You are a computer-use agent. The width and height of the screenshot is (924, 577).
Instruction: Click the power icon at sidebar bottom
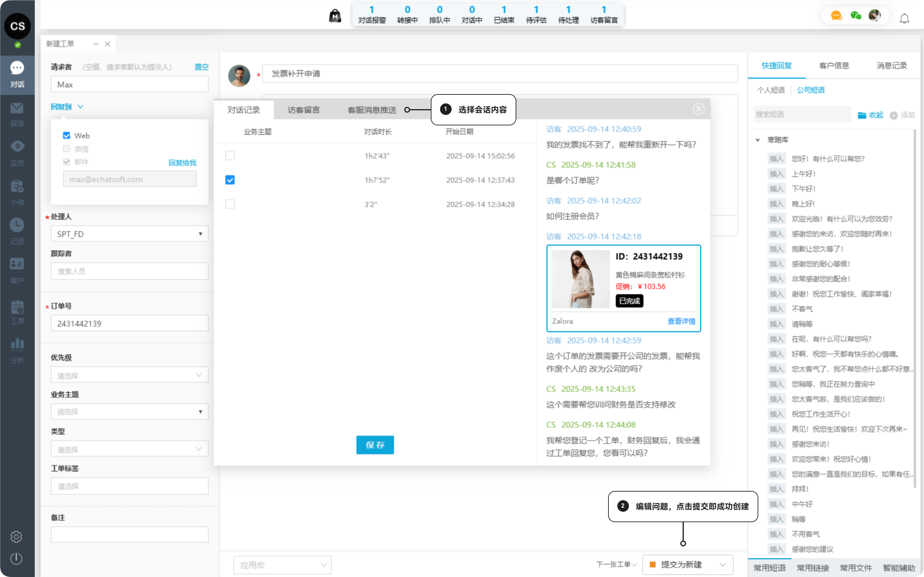16,559
